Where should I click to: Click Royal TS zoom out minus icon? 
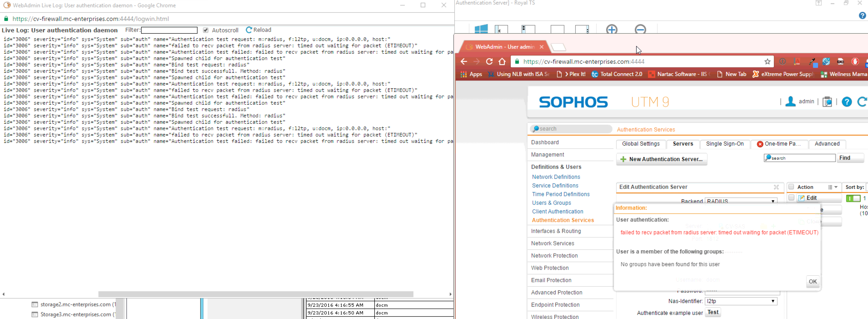pyautogui.click(x=640, y=29)
